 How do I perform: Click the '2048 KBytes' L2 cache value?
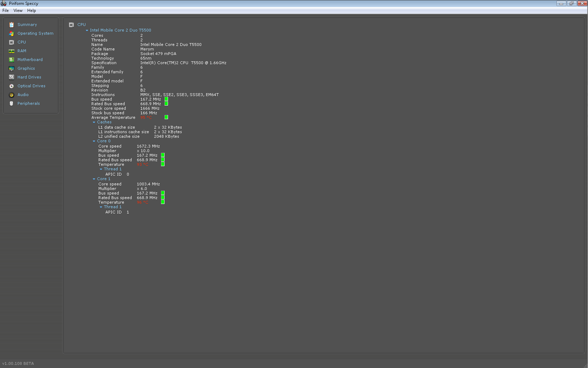point(167,136)
